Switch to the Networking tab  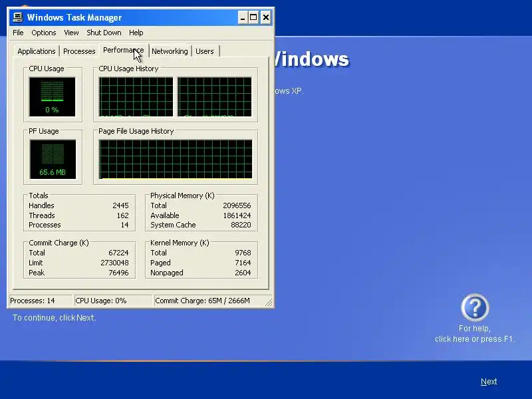pos(170,51)
